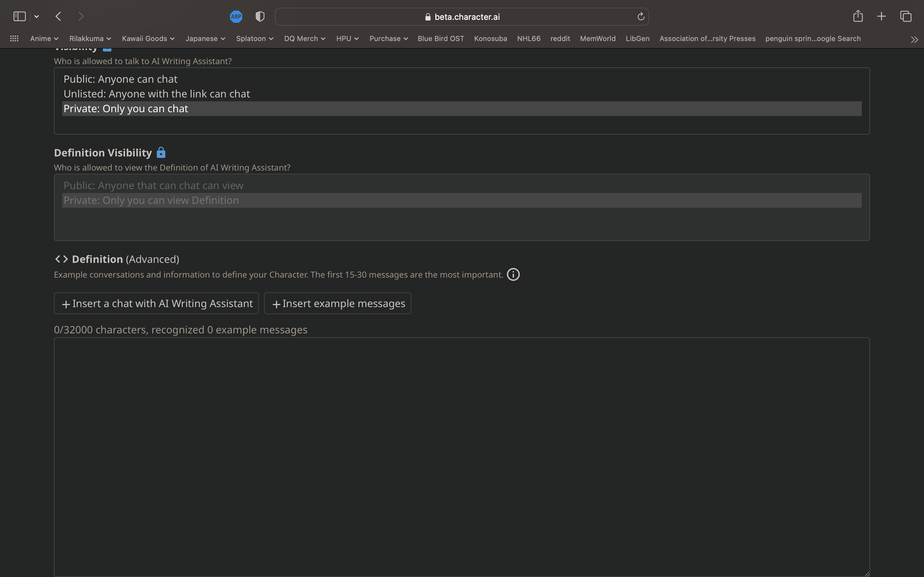Screen dimensions: 924x577
Task: Click the lock icon next to Definition Visibility
Action: 161,152
